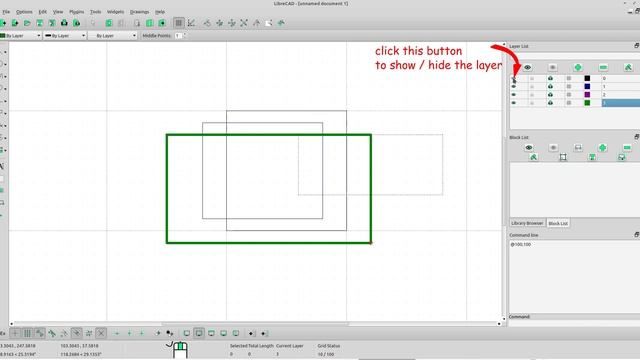Open the Tools menu

point(96,12)
